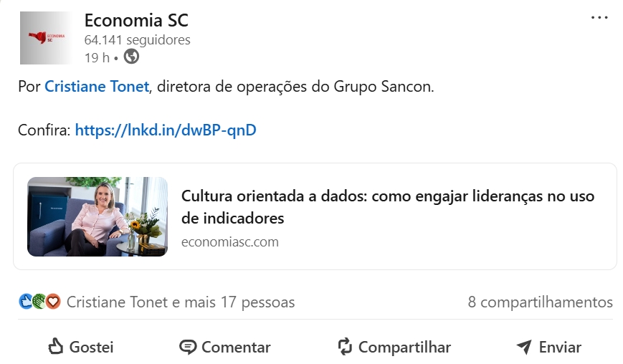Viewport: 623px width, 364px height.
Task: Click the heart reaction emoji icon
Action: 53,302
